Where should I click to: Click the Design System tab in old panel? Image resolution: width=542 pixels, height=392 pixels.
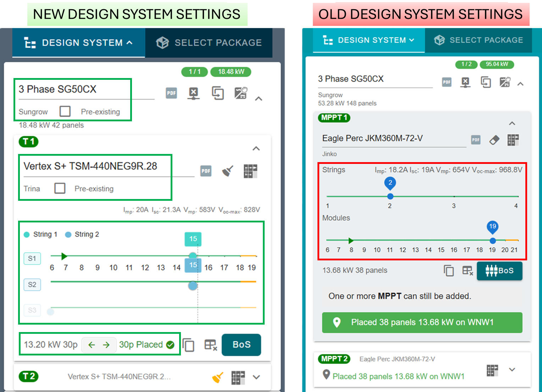(x=369, y=40)
